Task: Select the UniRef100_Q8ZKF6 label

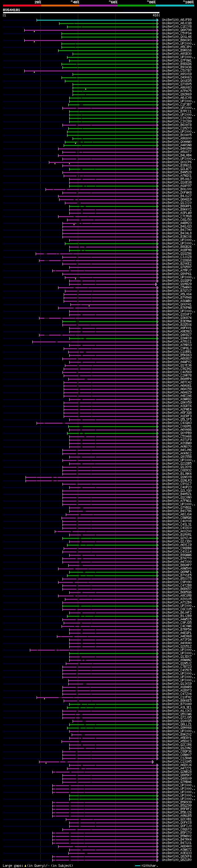Action: click(177, 856)
